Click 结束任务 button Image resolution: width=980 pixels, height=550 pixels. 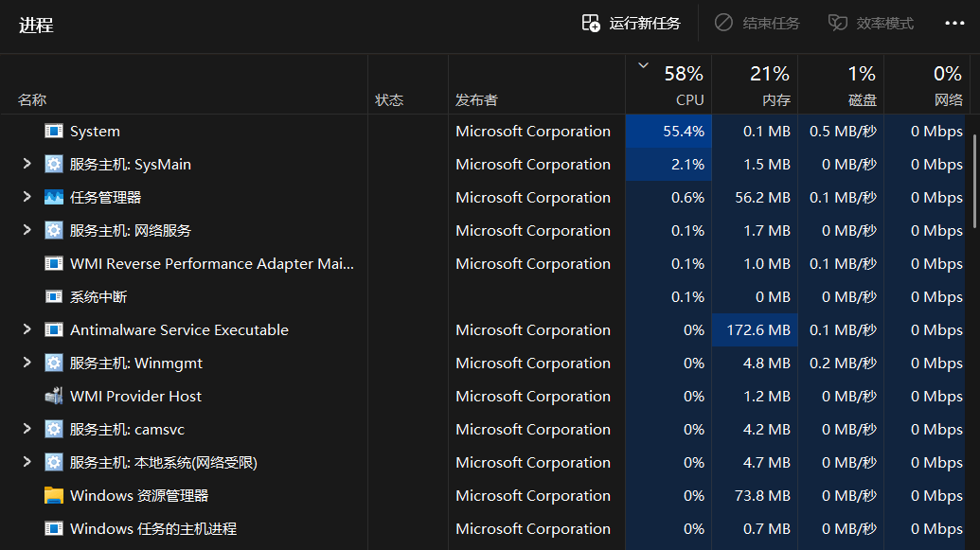(757, 24)
